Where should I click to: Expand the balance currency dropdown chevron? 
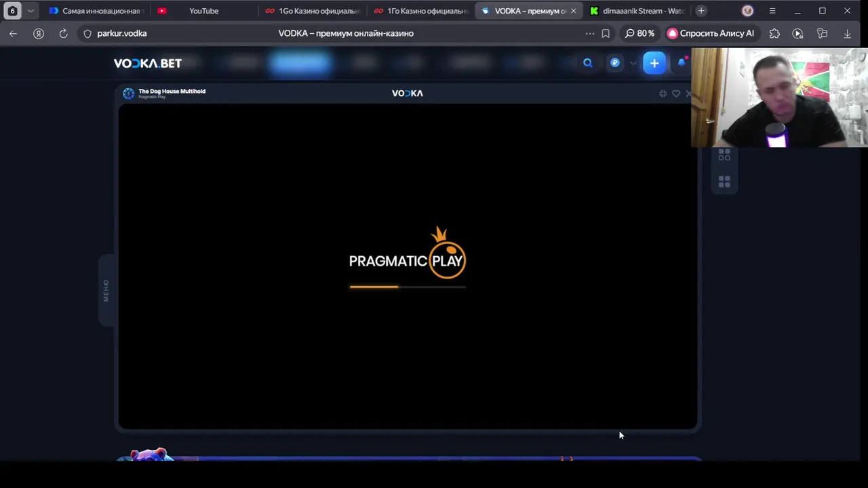[x=633, y=63]
